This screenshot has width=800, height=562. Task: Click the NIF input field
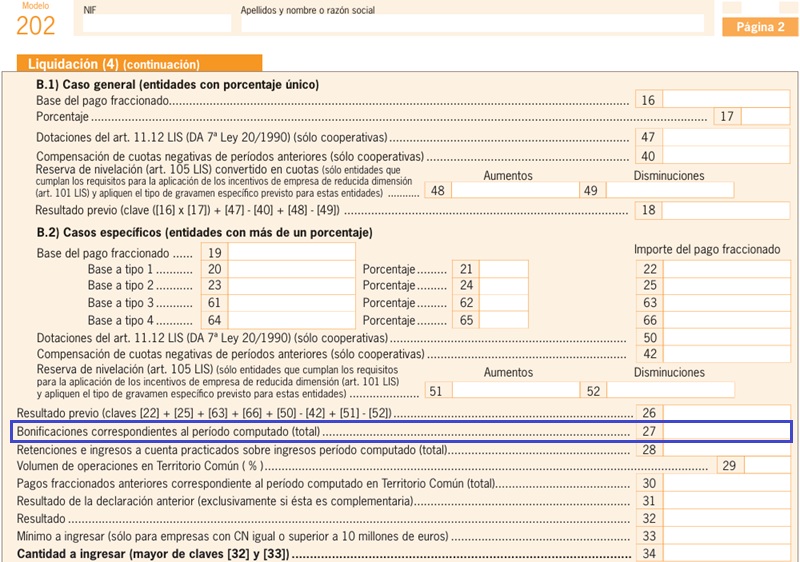point(157,23)
